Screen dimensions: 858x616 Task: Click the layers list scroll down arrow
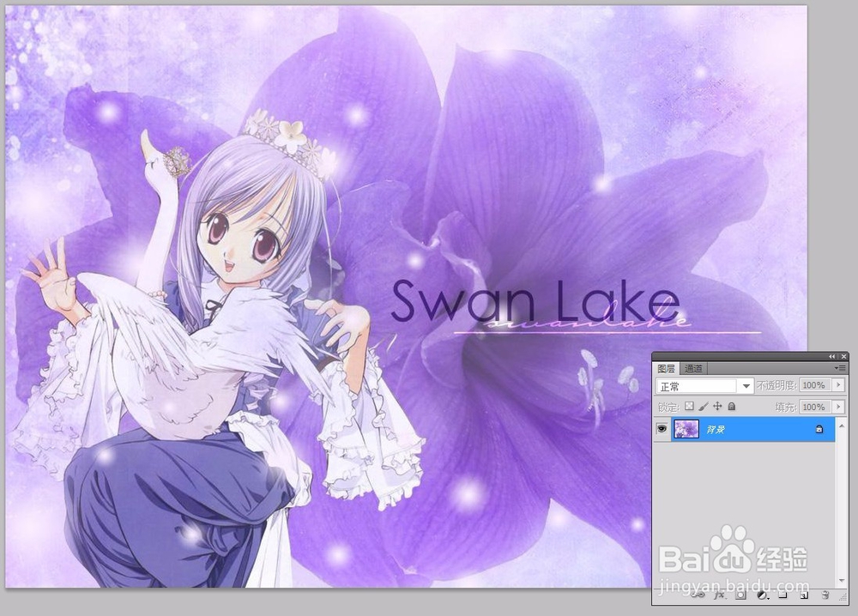tap(841, 581)
